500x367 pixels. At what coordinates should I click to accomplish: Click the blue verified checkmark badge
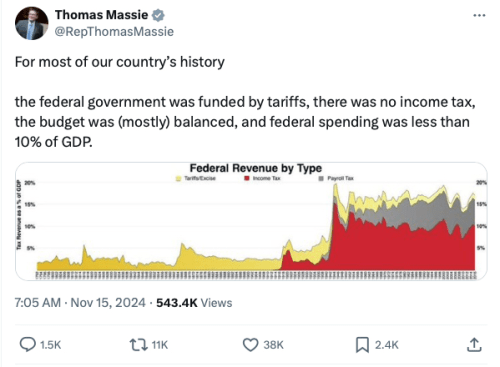click(158, 15)
